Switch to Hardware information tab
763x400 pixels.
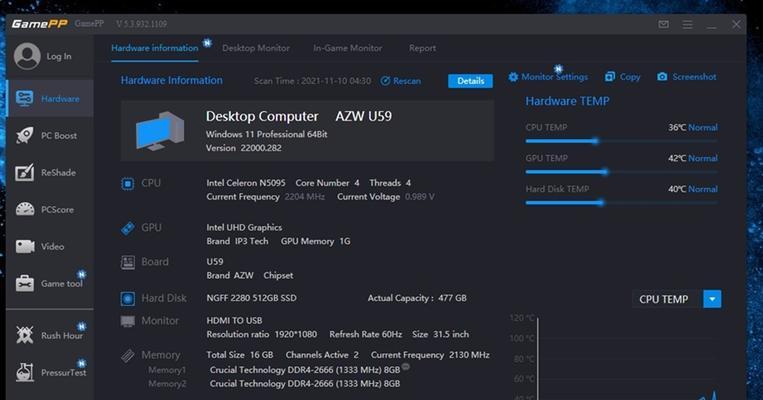pyautogui.click(x=155, y=48)
